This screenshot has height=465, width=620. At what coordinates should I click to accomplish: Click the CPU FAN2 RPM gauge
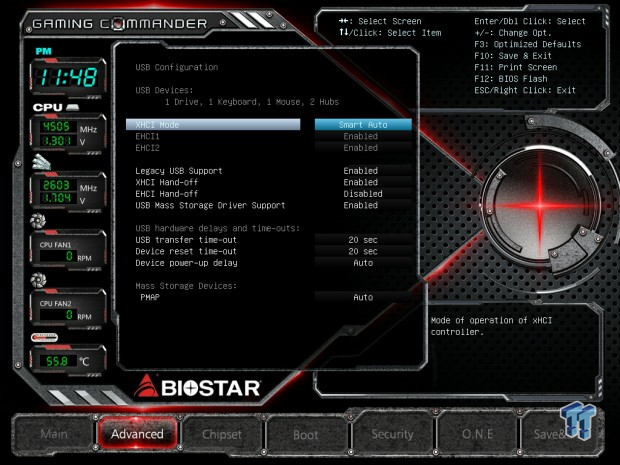(x=68, y=308)
